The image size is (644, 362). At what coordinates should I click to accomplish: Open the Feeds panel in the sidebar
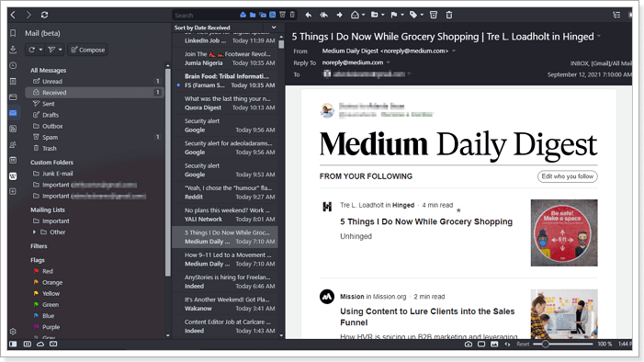[x=13, y=129]
